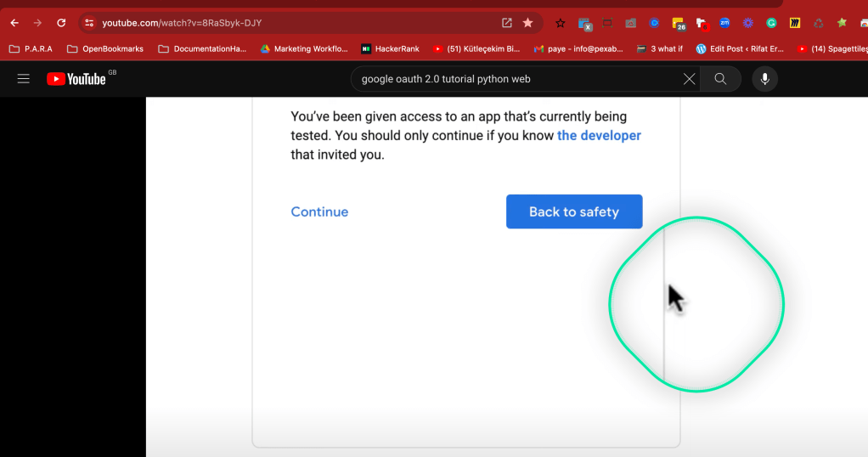Click the browser forward arrow

click(x=37, y=23)
